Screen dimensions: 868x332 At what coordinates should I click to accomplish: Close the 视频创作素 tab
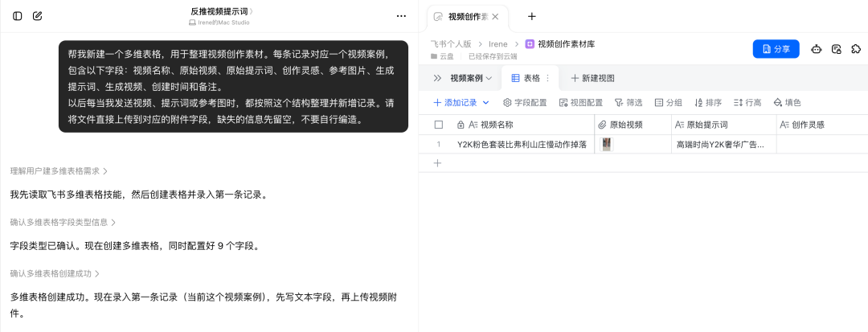tap(495, 17)
